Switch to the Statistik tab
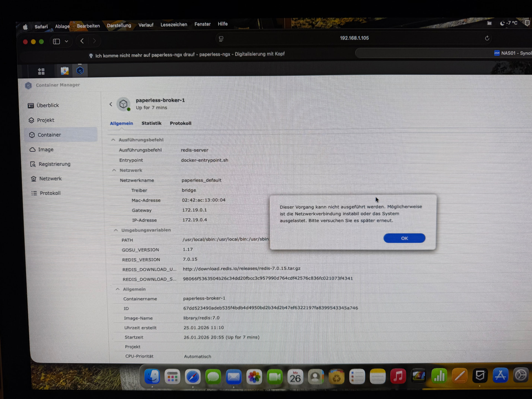This screenshot has width=532, height=399. [x=151, y=123]
